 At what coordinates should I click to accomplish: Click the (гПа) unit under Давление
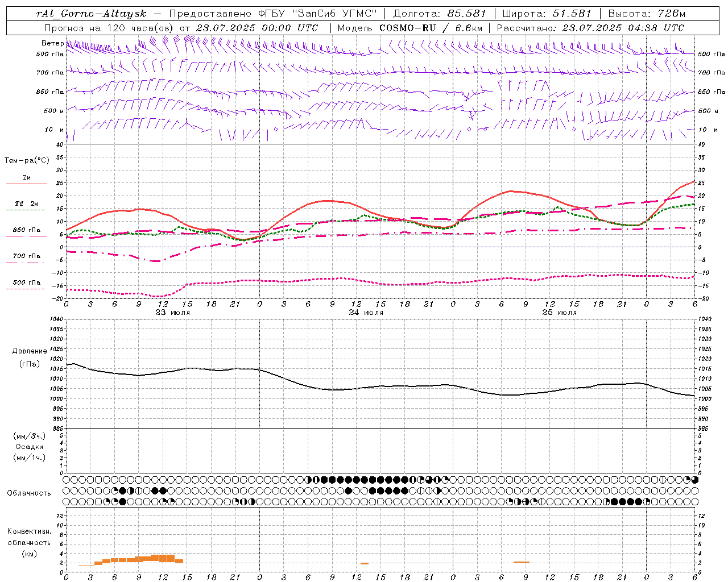(30, 364)
